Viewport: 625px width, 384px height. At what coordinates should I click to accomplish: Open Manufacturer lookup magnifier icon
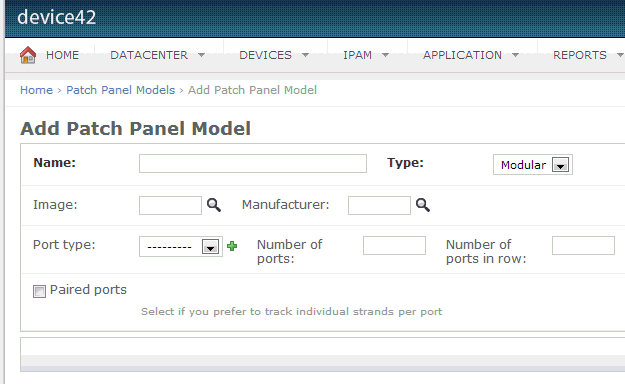423,205
